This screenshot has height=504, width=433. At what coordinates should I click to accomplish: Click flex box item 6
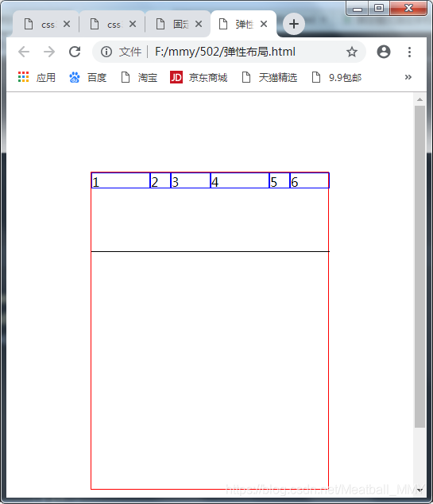point(309,180)
